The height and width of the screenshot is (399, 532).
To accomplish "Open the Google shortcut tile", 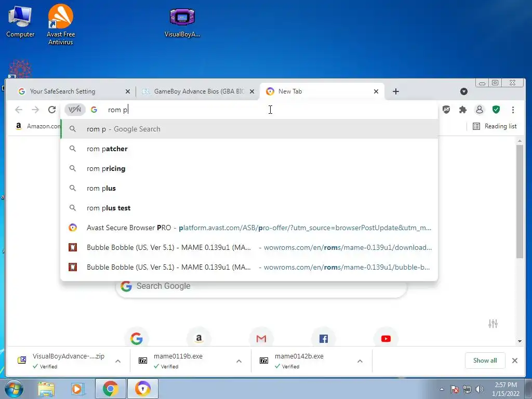I will (x=137, y=338).
